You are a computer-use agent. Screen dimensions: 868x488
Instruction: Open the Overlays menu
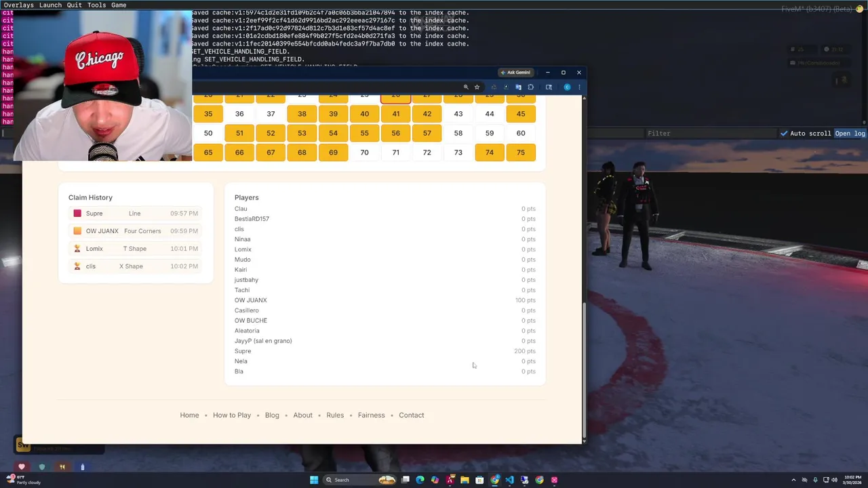18,5
